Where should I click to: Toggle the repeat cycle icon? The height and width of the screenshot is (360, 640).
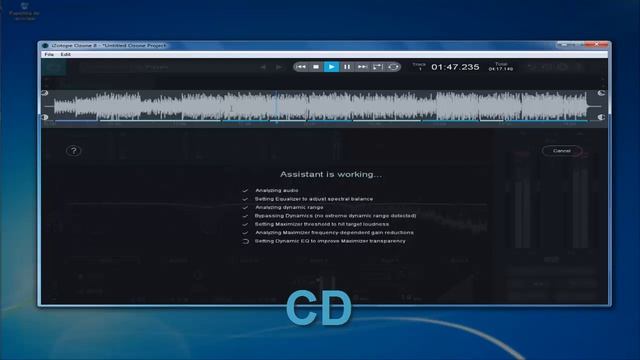pyautogui.click(x=393, y=67)
